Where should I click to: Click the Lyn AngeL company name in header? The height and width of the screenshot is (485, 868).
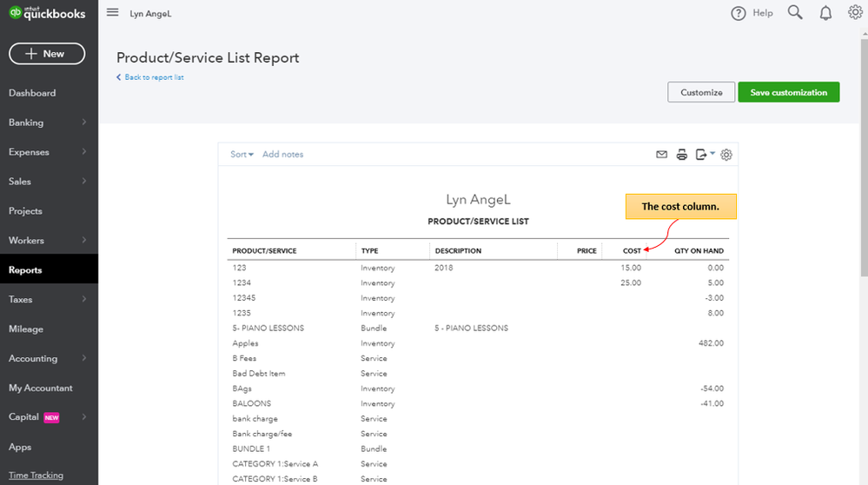pos(150,14)
